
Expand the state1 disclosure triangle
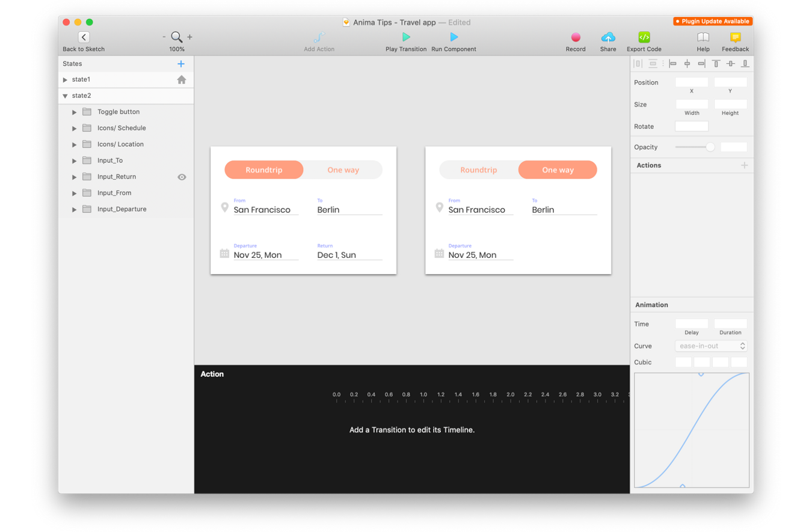(x=65, y=79)
